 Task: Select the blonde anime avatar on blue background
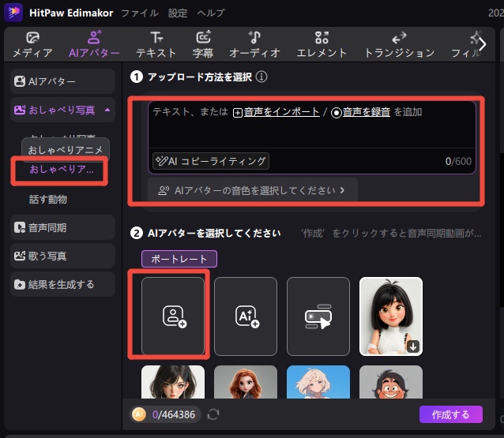pos(318,382)
